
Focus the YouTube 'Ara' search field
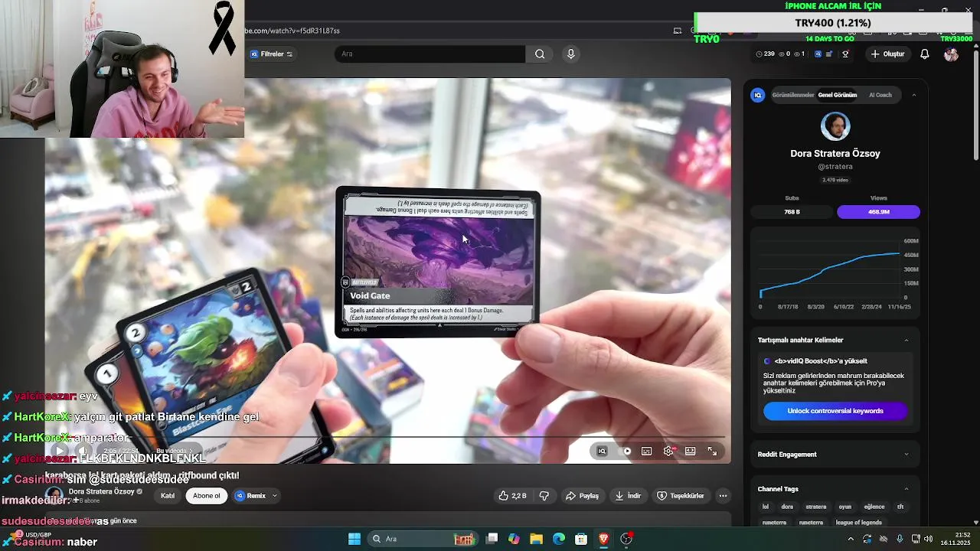click(x=430, y=54)
